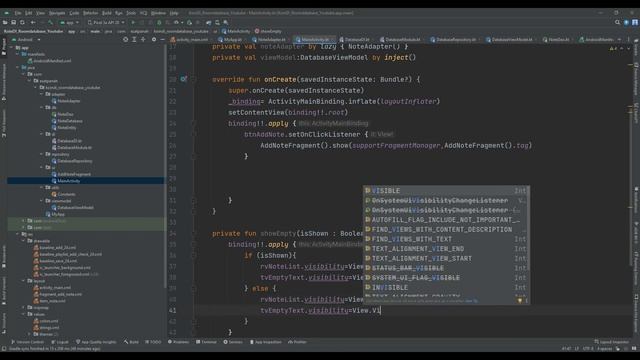Click Collapse All icon in Project panel
Image resolution: width=640 pixels, height=360 pixels.
click(143, 40)
